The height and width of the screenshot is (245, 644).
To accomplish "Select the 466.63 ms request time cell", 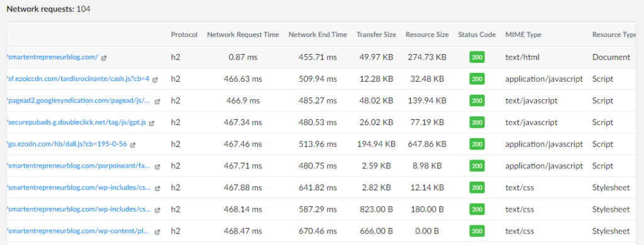I will [x=243, y=79].
